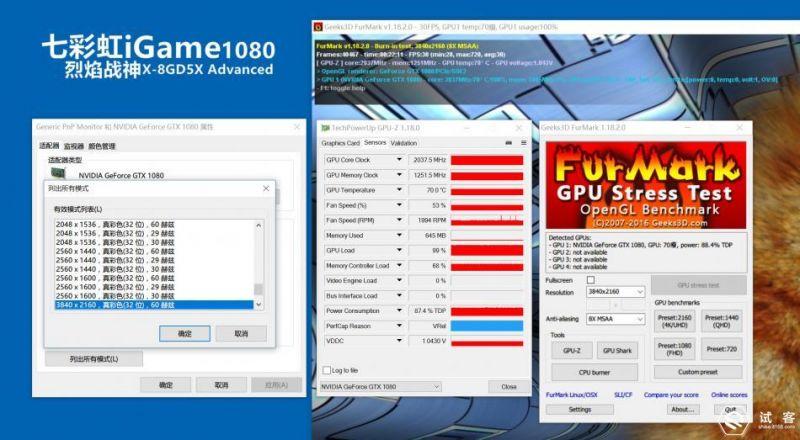Viewport: 800px width, 440px height.
Task: Click the FurMark GPU Stress Test banner
Action: click(646, 185)
